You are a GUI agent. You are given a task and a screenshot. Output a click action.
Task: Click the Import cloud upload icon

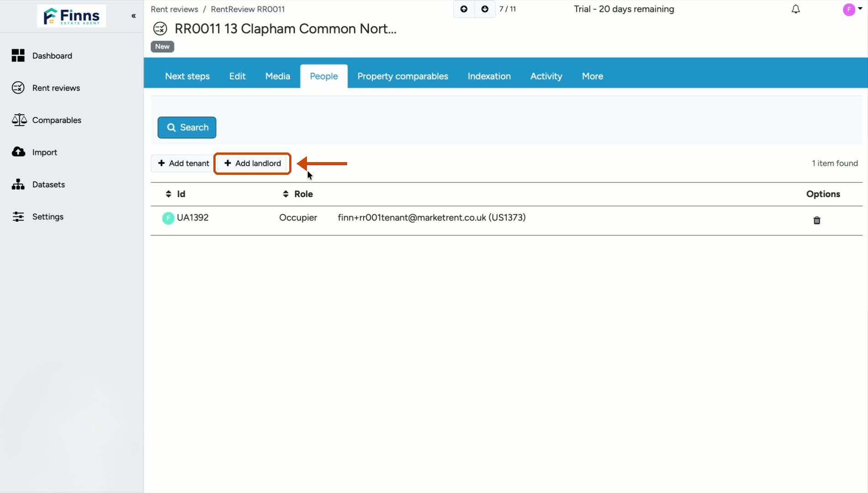pos(19,152)
